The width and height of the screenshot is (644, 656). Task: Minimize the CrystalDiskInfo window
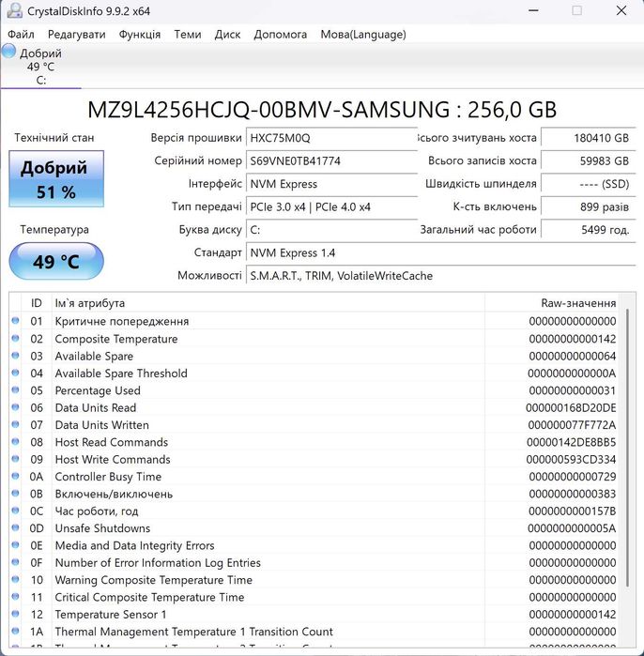click(x=533, y=10)
